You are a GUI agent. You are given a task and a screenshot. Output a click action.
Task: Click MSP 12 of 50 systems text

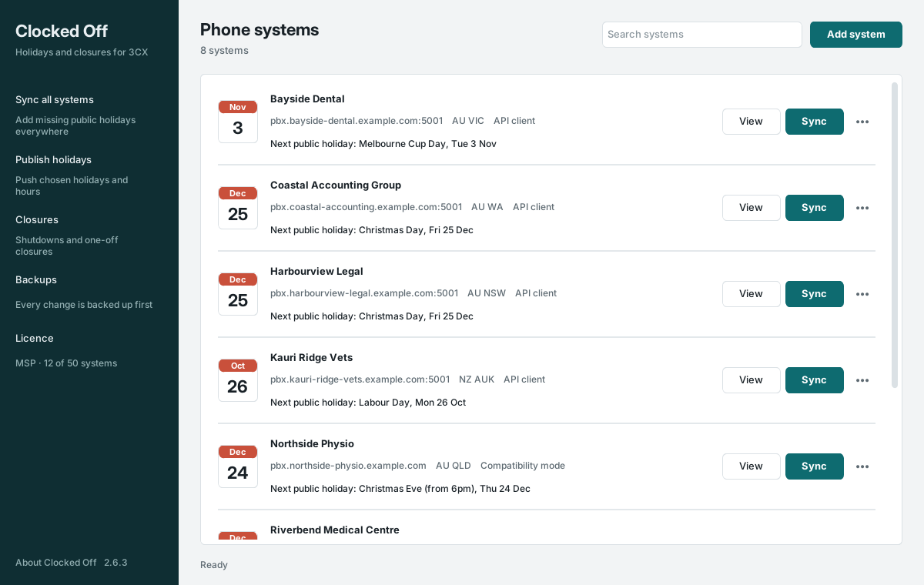(66, 363)
